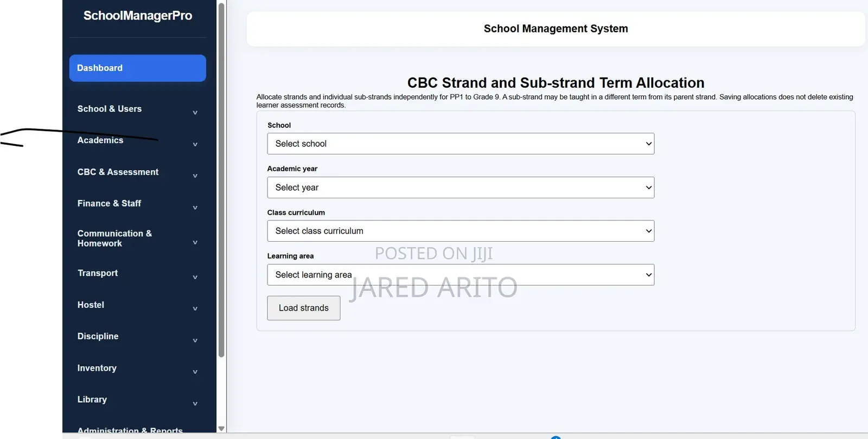
Task: Click the CBC Strand and Sub-strand Term Allocation heading
Action: (x=556, y=83)
